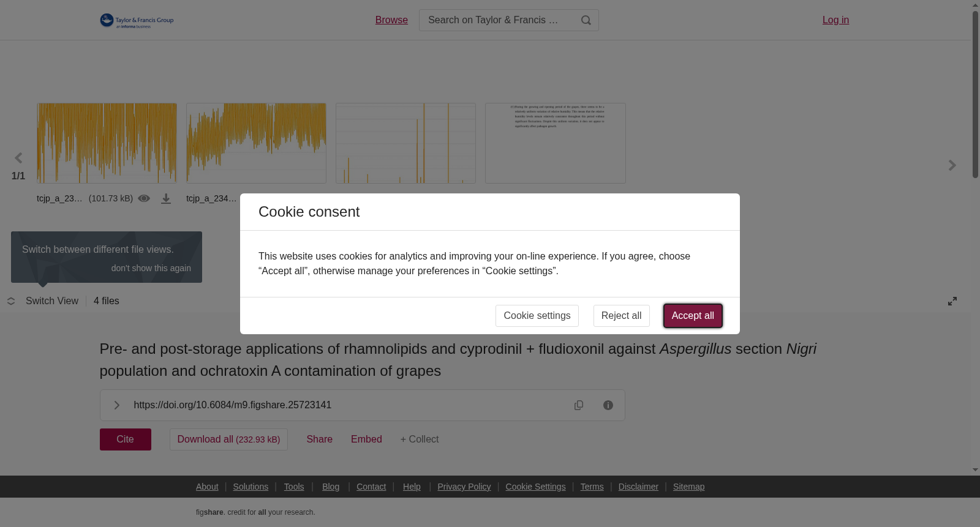Open Solutions footer link
This screenshot has width=980, height=527.
pos(251,487)
